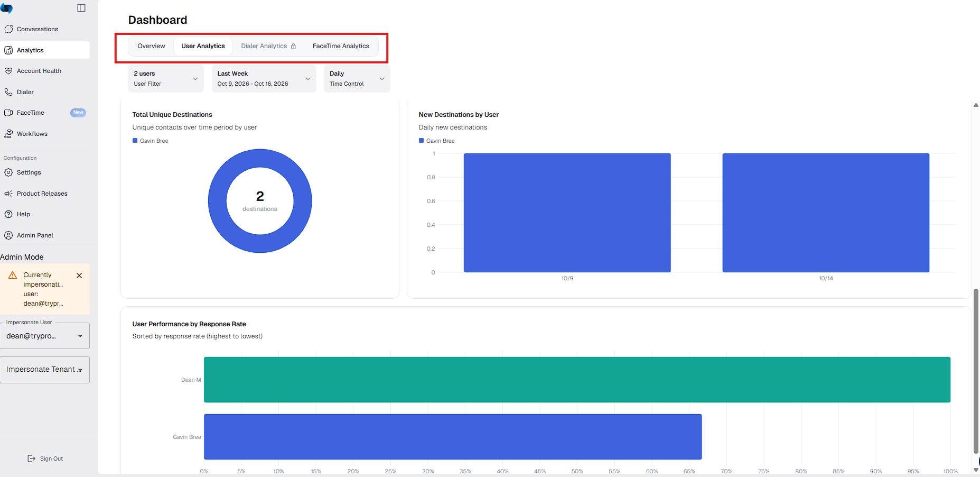Open the Dialer Analytics tab
Image resolution: width=980 pixels, height=477 pixels.
[x=268, y=46]
